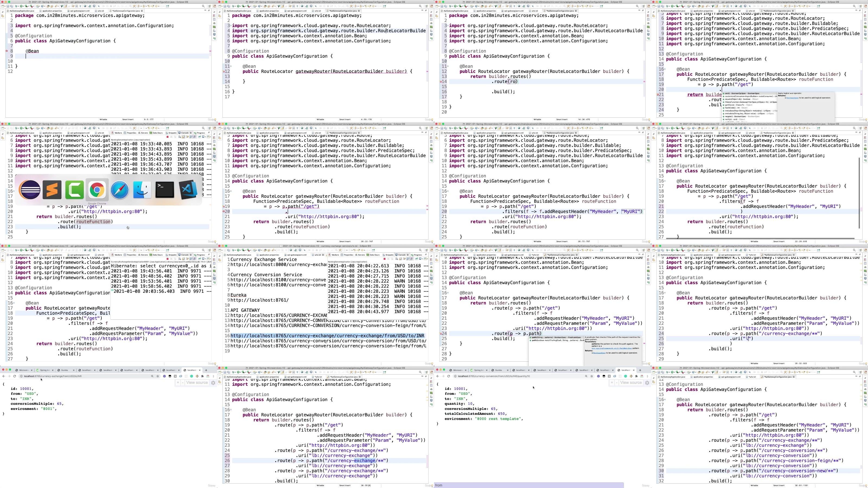Viewport: 868px width, 488px height.
Task: Switch to Google Chrome in app switcher
Action: 97,190
